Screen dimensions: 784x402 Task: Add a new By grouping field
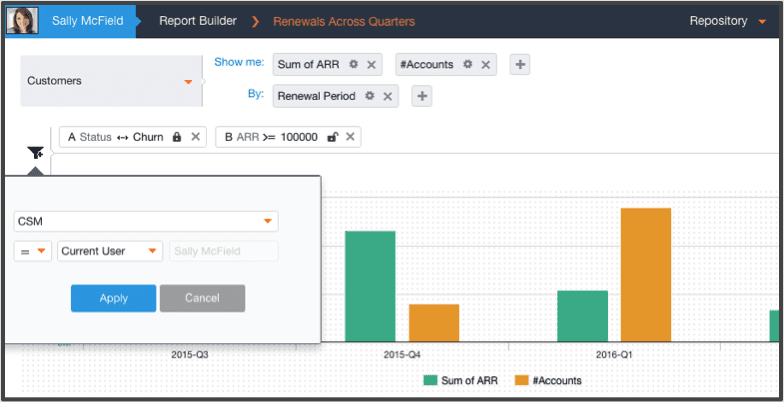(x=423, y=96)
